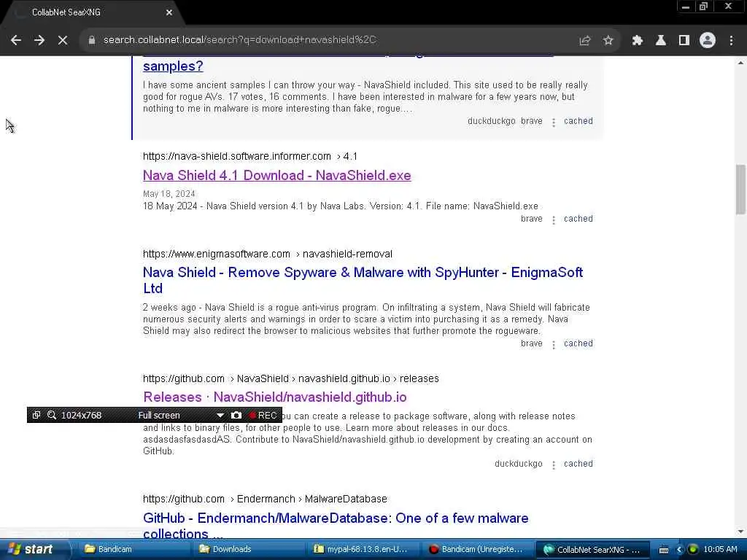Image resolution: width=747 pixels, height=560 pixels.
Task: Click duckduckgo engine tag on samples result
Action: (x=491, y=121)
